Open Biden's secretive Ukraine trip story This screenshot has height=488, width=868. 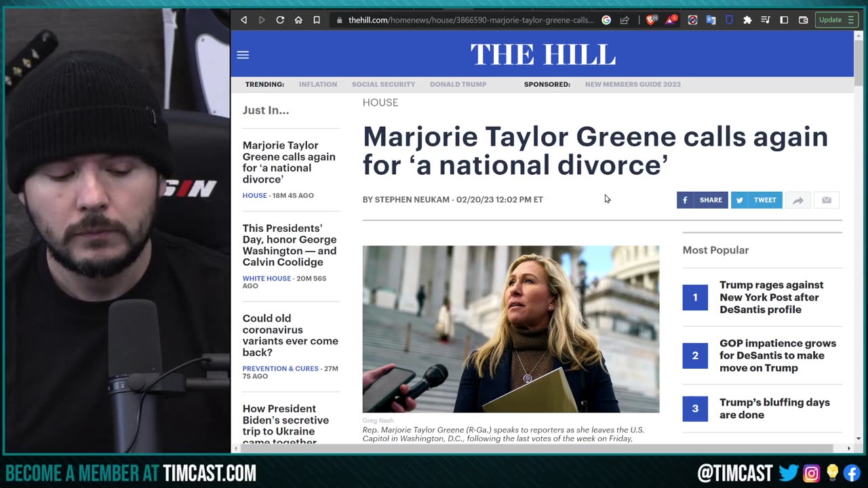coord(285,425)
